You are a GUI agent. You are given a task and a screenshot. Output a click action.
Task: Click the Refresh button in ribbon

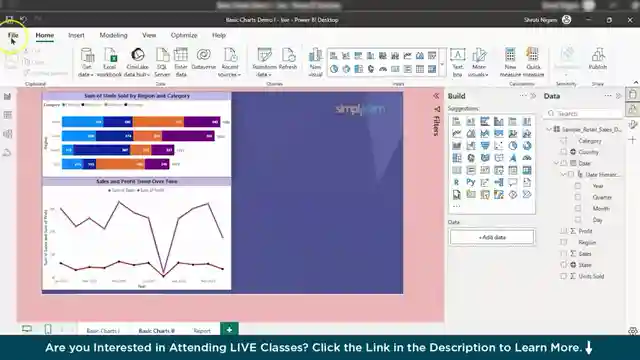point(288,59)
